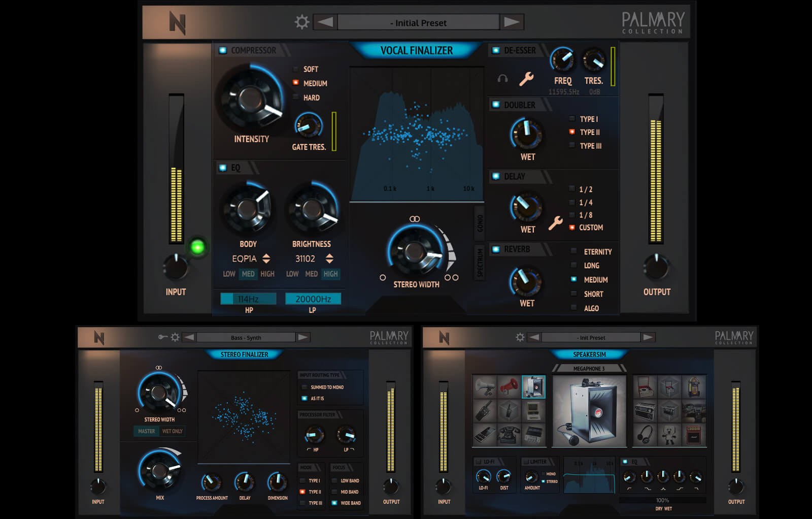Click Wet Only under Stereo Width
This screenshot has width=812, height=519.
click(173, 431)
